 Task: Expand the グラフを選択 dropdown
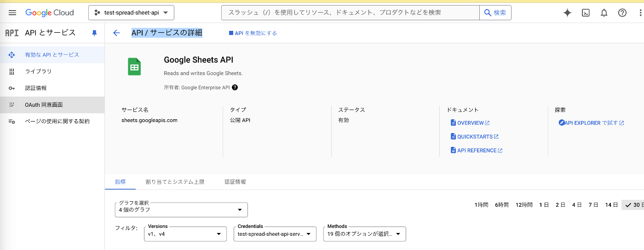(x=181, y=210)
